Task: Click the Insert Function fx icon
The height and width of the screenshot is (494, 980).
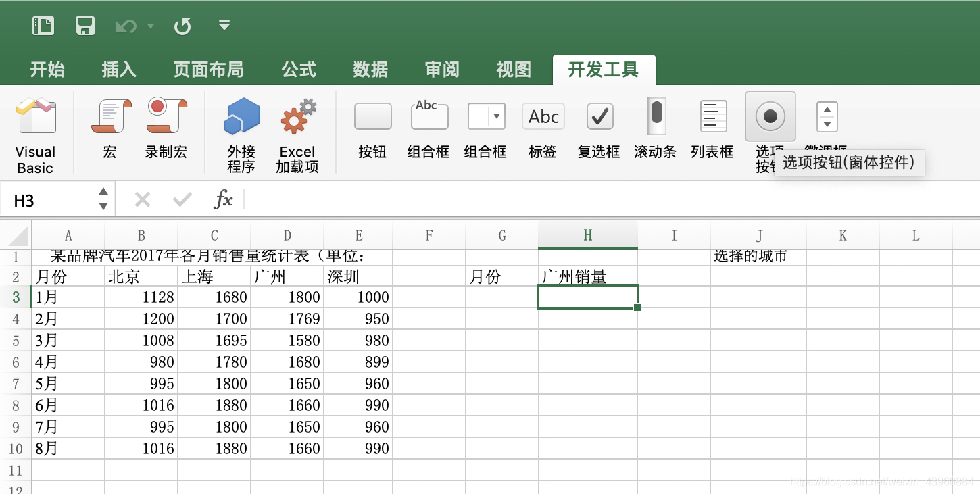Action: point(223,199)
